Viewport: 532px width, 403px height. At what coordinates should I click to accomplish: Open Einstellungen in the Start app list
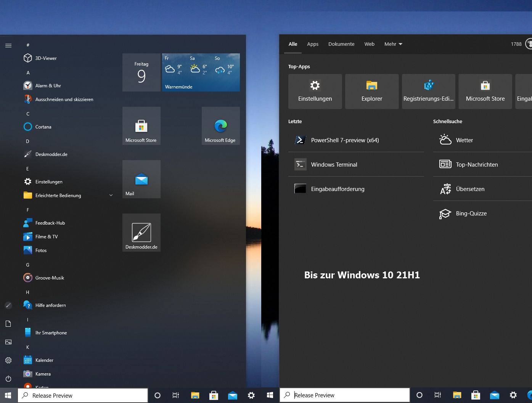pos(68,181)
